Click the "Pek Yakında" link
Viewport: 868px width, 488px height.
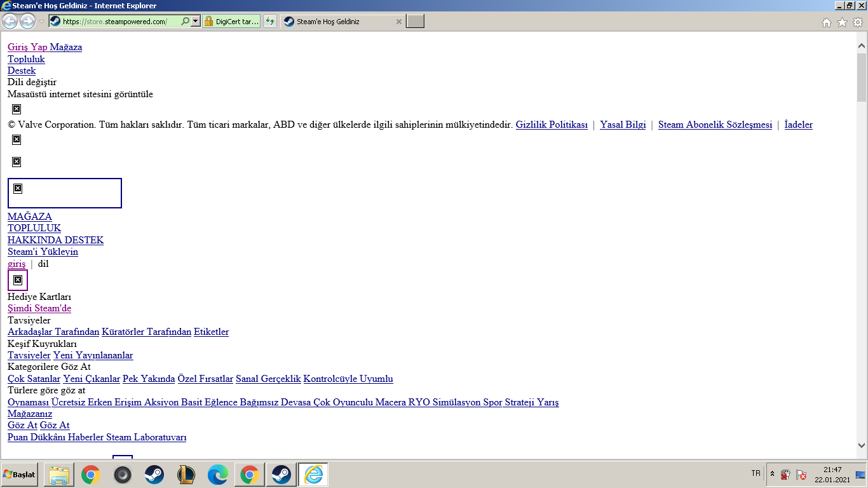tap(149, 379)
